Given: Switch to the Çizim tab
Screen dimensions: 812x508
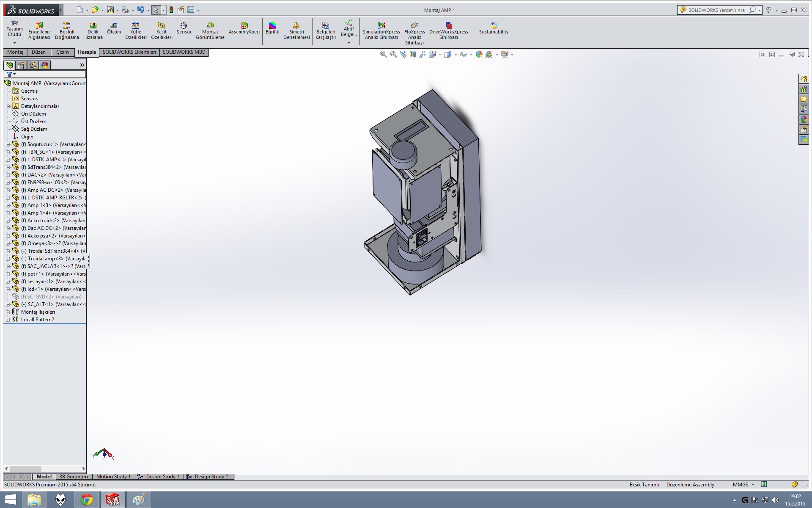Looking at the screenshot, I should click(63, 52).
